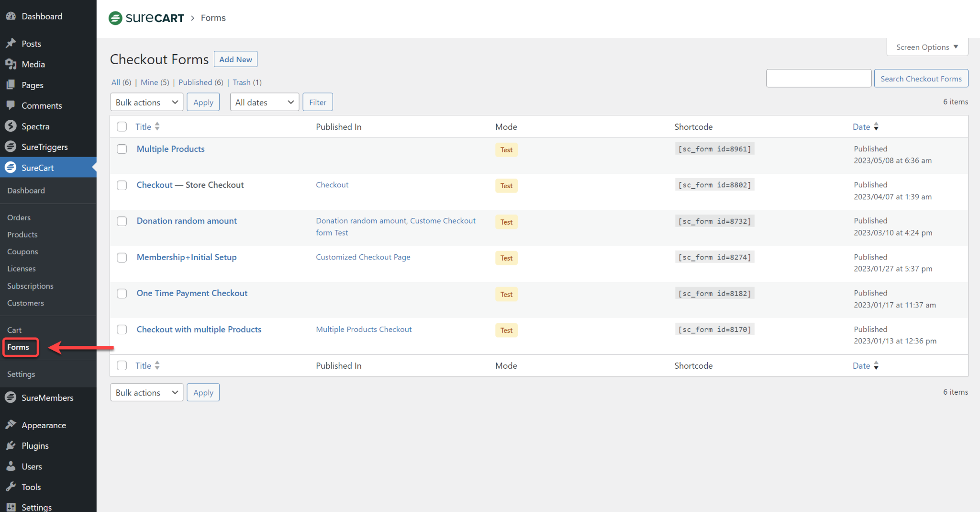This screenshot has width=980, height=512.
Task: Expand the Screen Options panel
Action: [927, 47]
